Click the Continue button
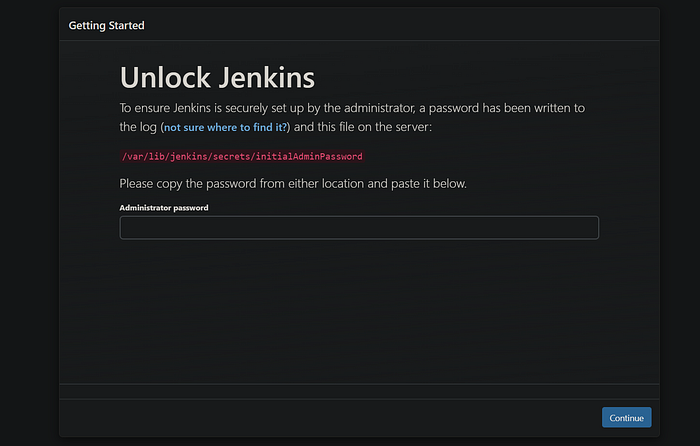Screen dimensions: 700x446 pyautogui.click(x=626, y=417)
